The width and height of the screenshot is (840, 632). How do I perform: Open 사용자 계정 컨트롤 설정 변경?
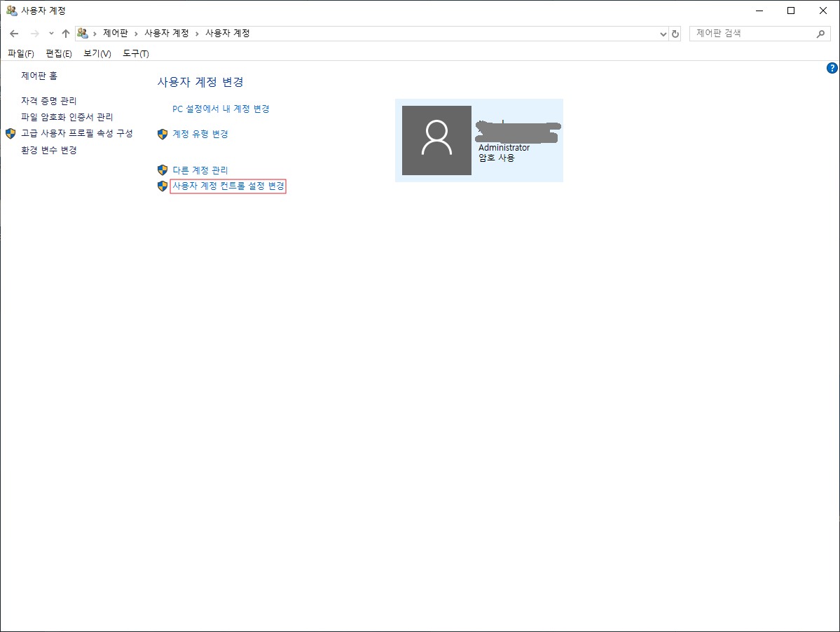[228, 186]
